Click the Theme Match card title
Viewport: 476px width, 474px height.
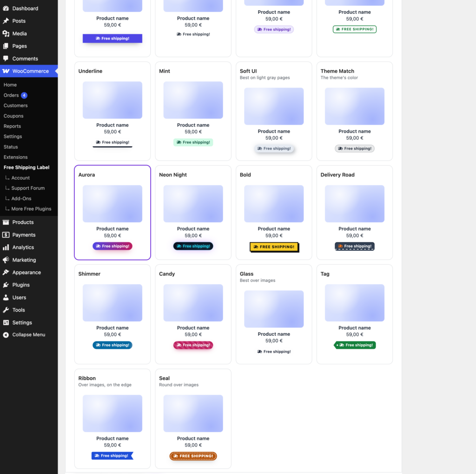[x=337, y=71]
